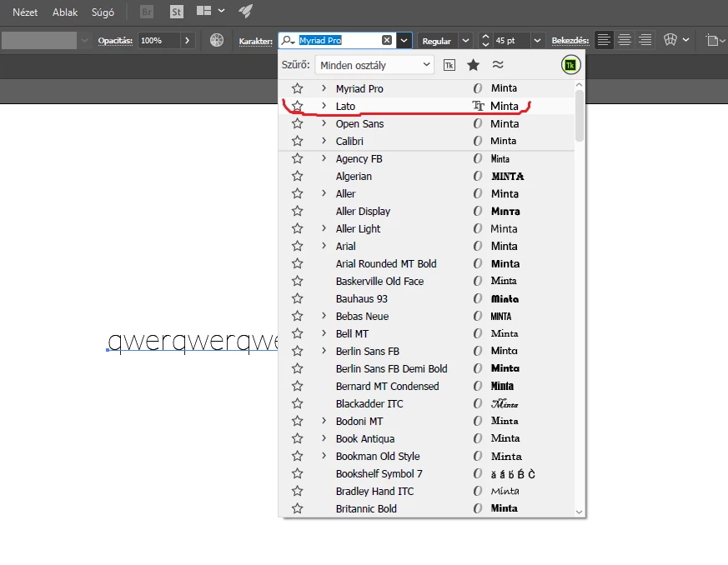The height and width of the screenshot is (565, 728).
Task: Favorite the Bauhaus 93 star
Action: pos(297,298)
